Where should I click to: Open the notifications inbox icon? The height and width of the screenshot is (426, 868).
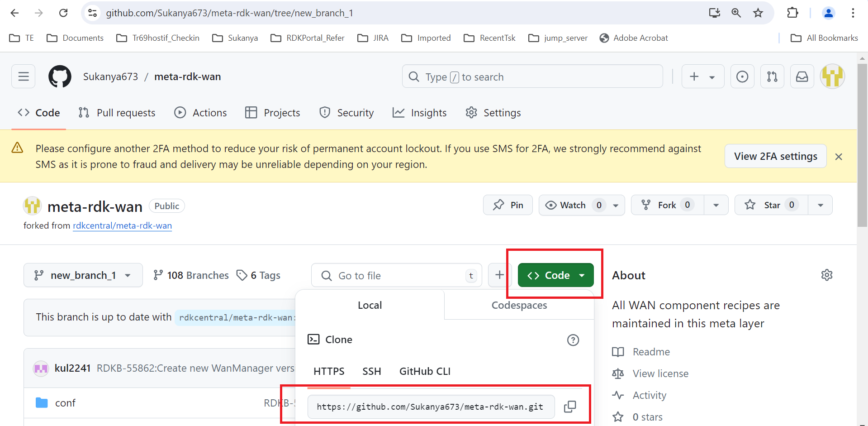tap(802, 77)
